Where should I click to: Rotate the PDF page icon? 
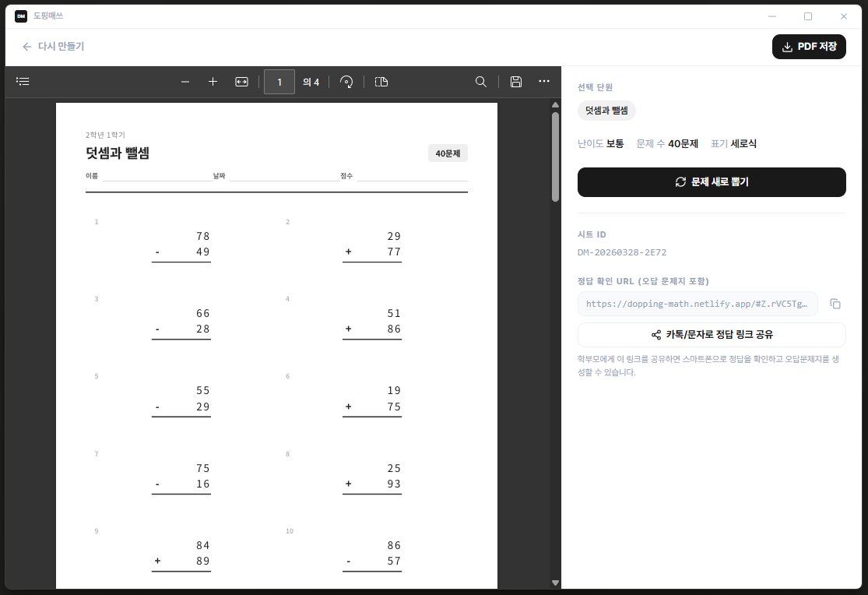coord(346,82)
